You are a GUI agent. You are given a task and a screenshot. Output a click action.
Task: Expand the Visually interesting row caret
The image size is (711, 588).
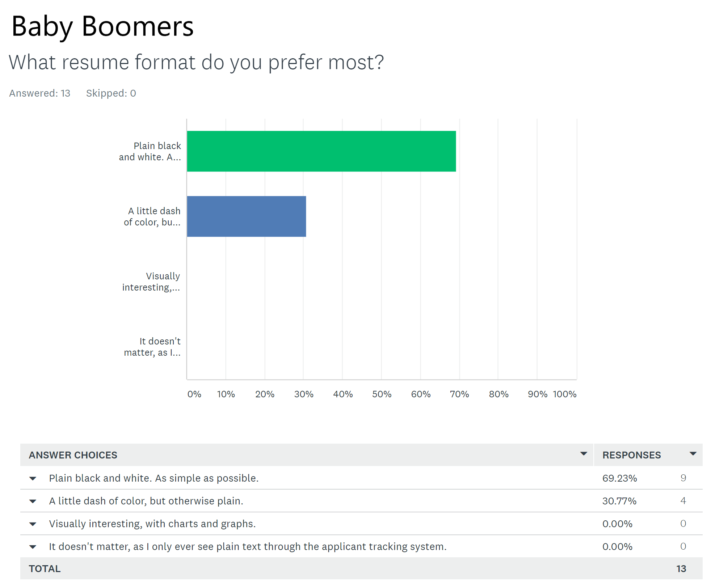(33, 524)
